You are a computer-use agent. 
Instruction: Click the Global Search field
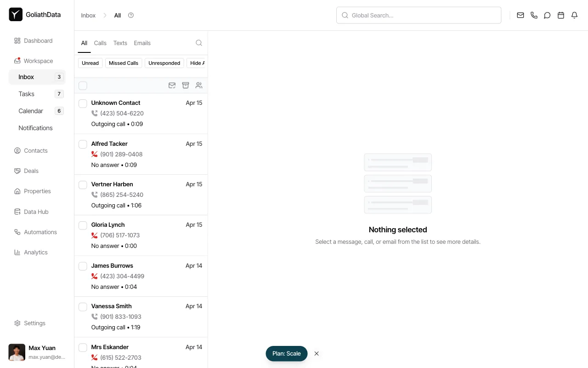pos(418,15)
